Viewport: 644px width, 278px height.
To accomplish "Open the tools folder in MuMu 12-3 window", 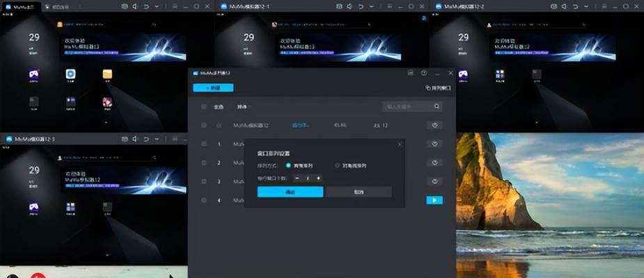I will [x=70, y=207].
